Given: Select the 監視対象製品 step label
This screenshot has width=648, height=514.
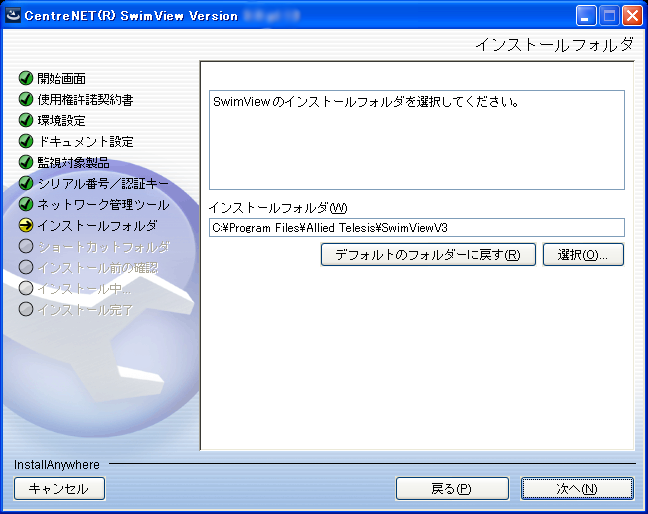Looking at the screenshot, I should tap(74, 163).
